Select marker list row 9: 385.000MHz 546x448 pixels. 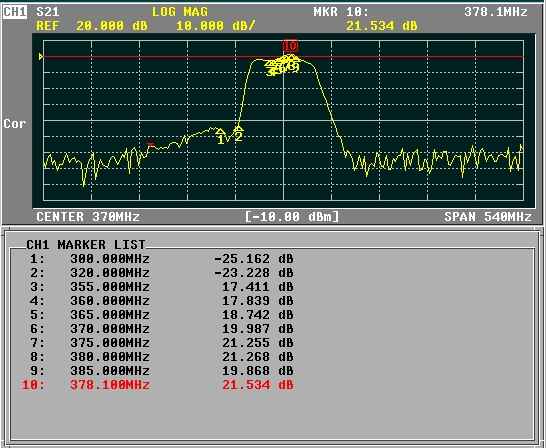point(162,371)
